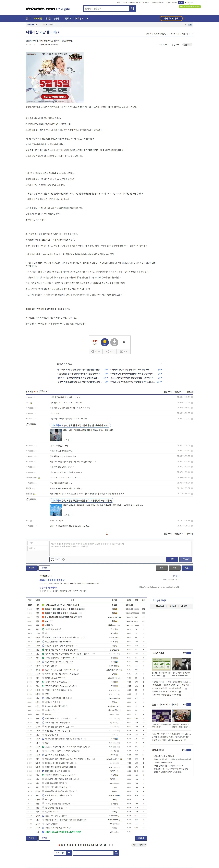Click next arrow on news widget
Viewport: 219px width, 868px height.
[190, 705]
